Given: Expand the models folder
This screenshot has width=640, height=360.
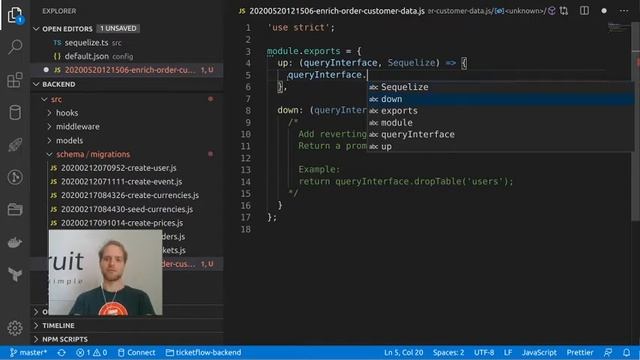Looking at the screenshot, I should click(x=69, y=140).
